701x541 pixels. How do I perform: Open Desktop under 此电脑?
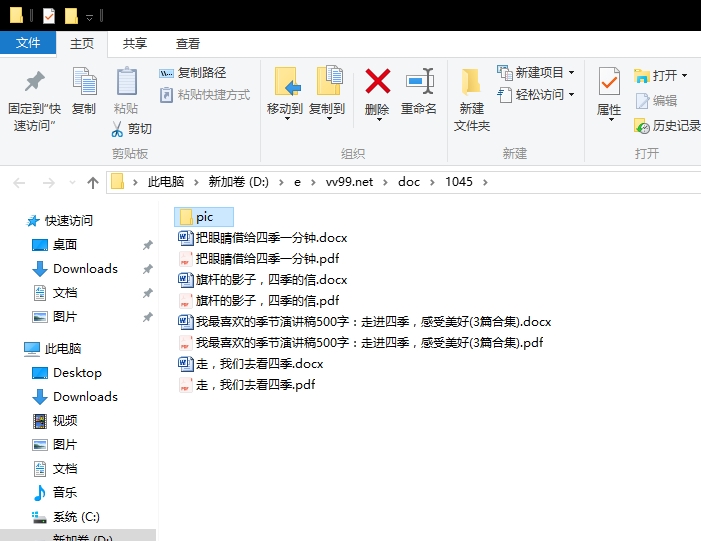tap(67, 372)
